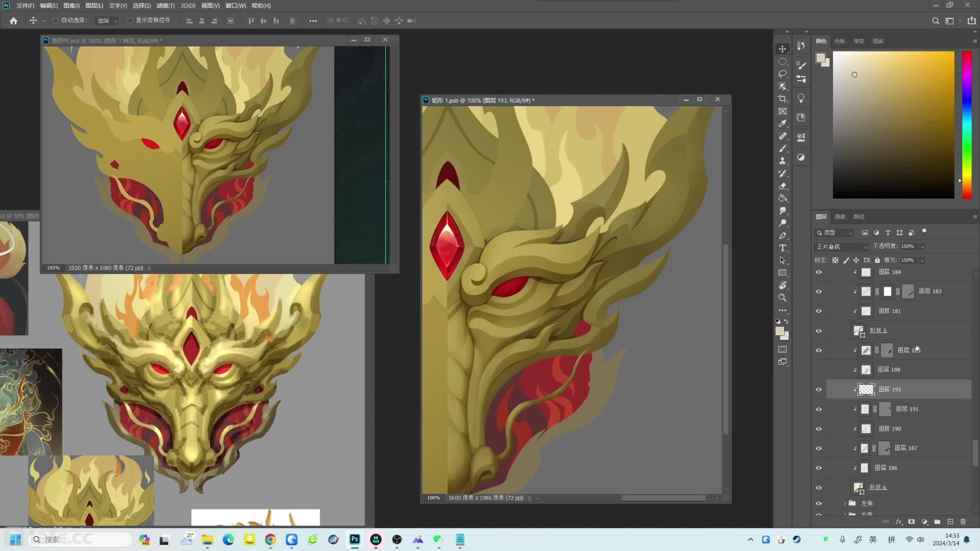The image size is (980, 551).
Task: Select the Eyedropper tool
Action: pos(782,124)
